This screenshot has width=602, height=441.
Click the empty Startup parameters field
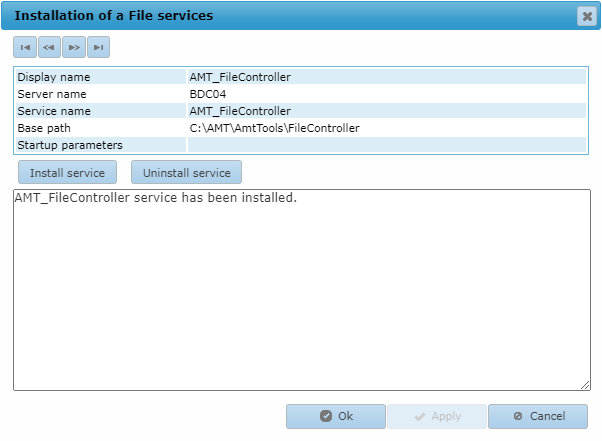(387, 145)
